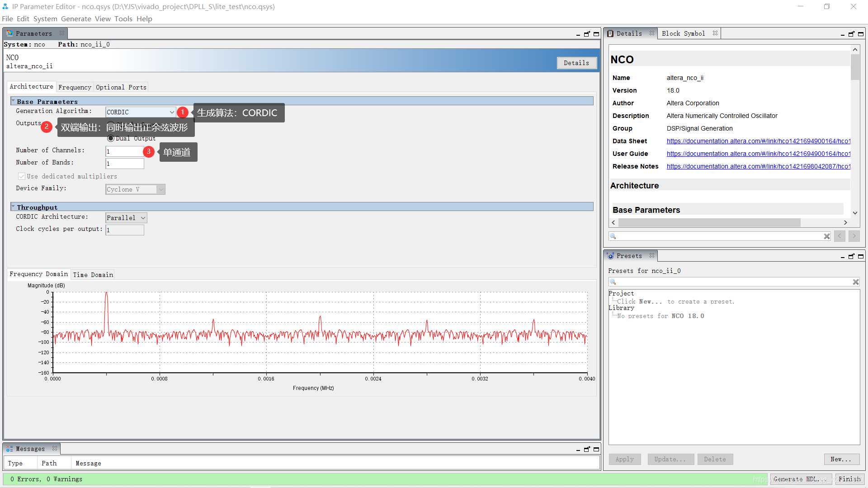Clear the Presets search box
The width and height of the screenshot is (868, 488).
[x=856, y=282]
